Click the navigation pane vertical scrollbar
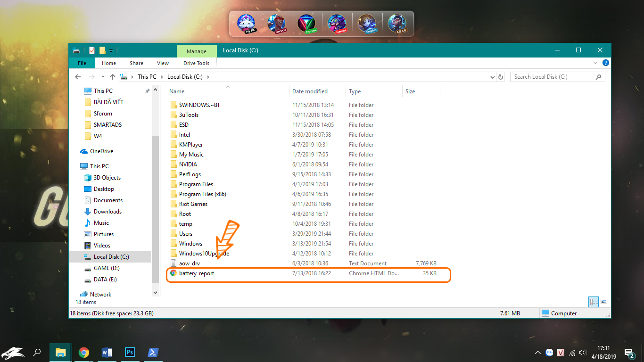Image resolution: width=644 pixels, height=362 pixels. (x=156, y=210)
